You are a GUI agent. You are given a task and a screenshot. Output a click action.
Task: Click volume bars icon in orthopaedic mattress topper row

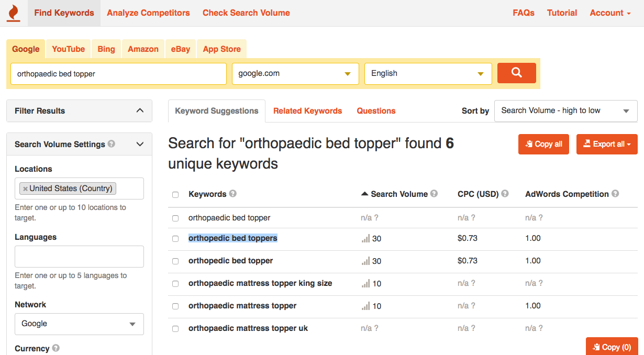[365, 306]
